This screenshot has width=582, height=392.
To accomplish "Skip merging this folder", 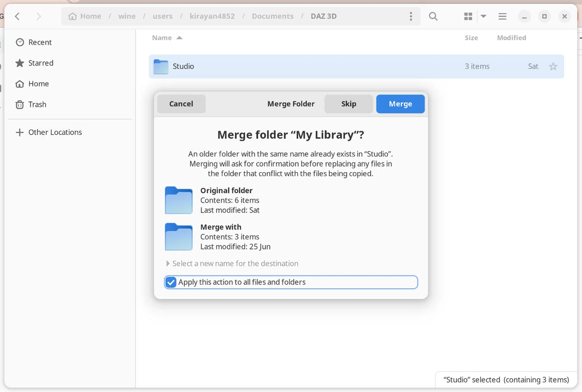I will pyautogui.click(x=349, y=104).
